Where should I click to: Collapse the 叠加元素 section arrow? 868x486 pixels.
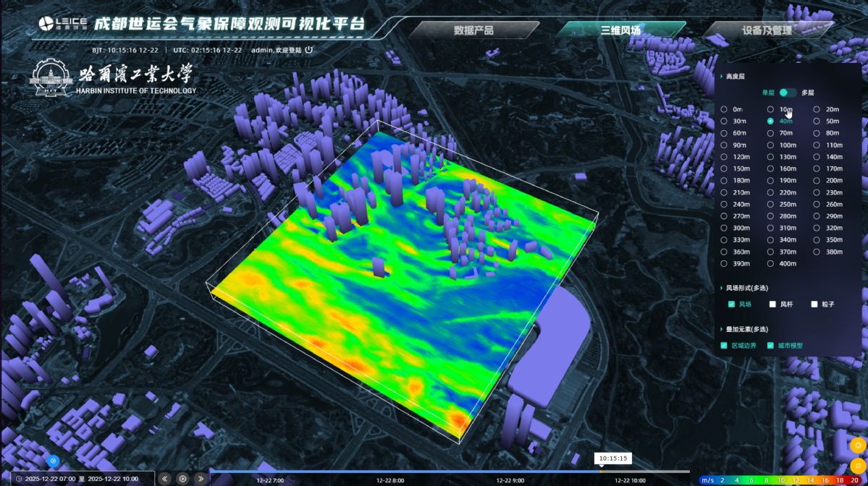(x=720, y=329)
